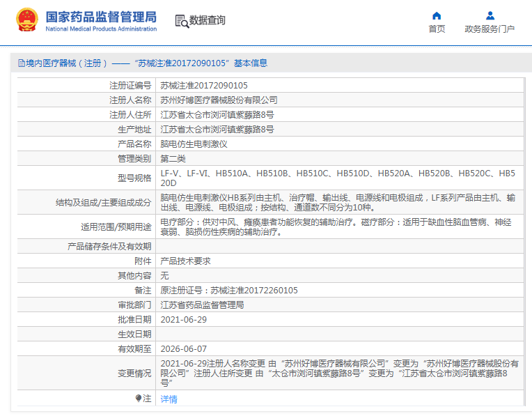This screenshot has width=532, height=416.
Task: Click registration number 苏械注准20172090105 cell
Action: [x=204, y=86]
